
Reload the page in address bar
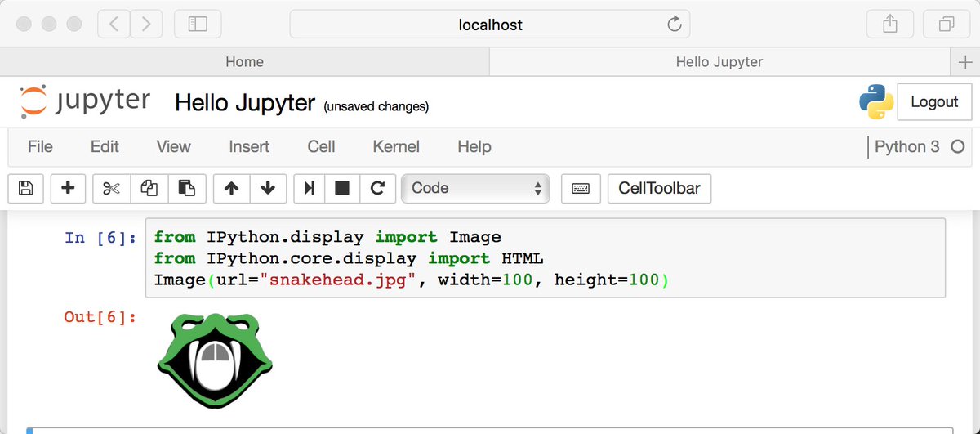click(x=675, y=25)
